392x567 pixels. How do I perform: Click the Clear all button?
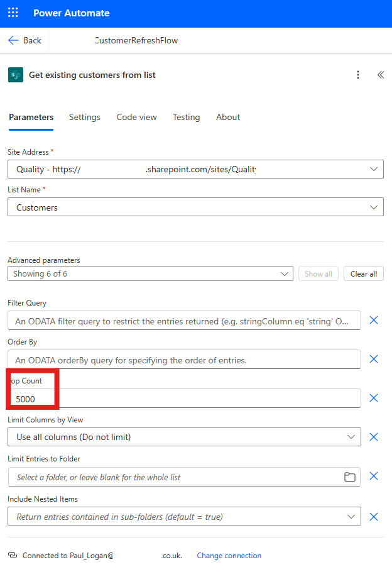[364, 273]
